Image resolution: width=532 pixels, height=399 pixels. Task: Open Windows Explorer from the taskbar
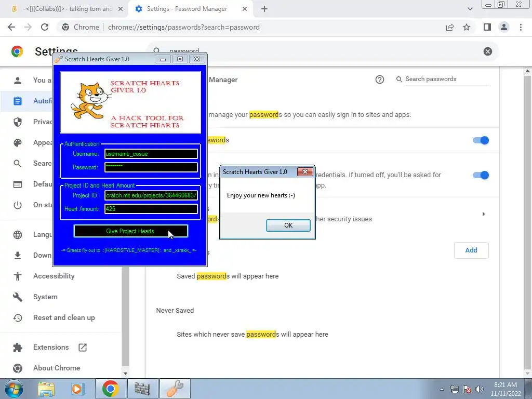(x=46, y=389)
